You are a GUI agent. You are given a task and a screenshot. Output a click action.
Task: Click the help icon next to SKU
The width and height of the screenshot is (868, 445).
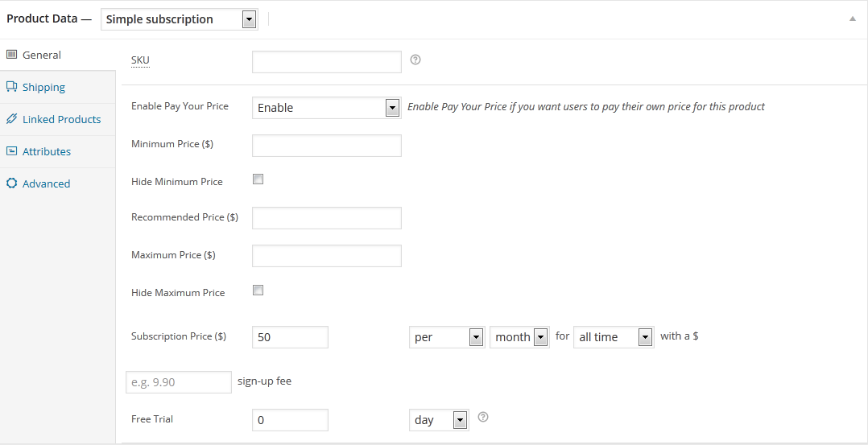(415, 60)
